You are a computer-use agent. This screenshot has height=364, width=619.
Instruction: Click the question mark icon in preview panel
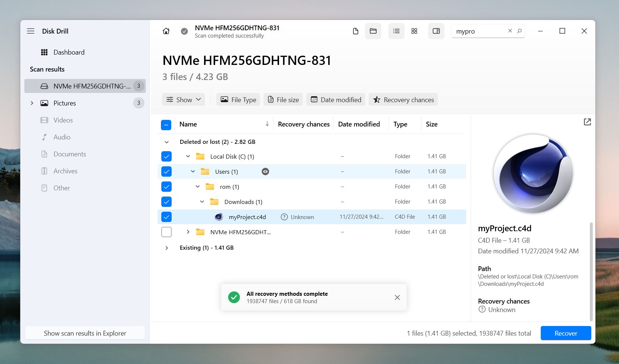point(482,309)
